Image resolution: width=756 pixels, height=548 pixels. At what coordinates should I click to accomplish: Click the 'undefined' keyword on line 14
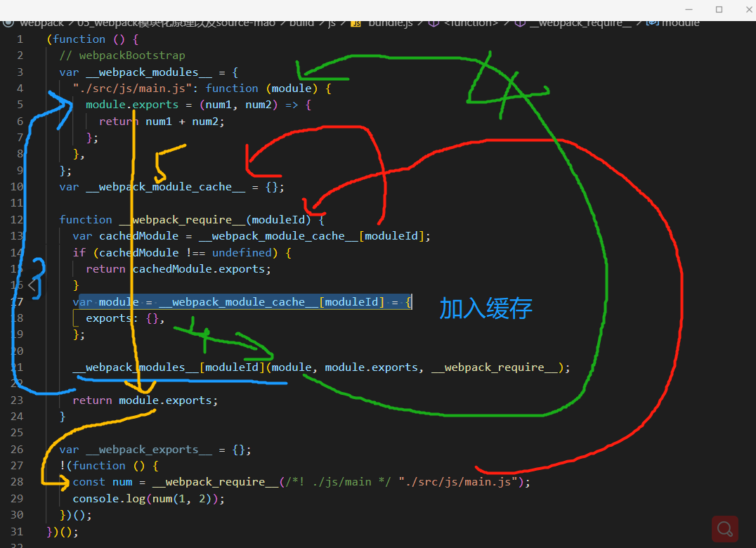point(242,252)
